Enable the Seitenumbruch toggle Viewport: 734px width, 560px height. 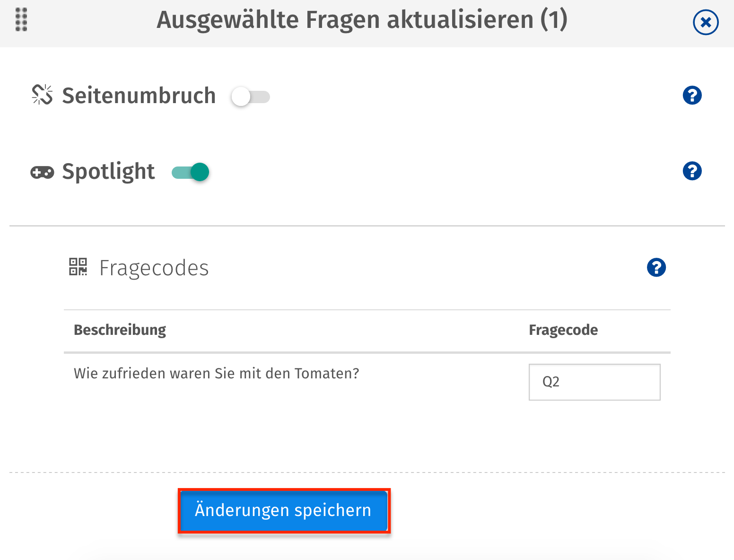coord(250,96)
